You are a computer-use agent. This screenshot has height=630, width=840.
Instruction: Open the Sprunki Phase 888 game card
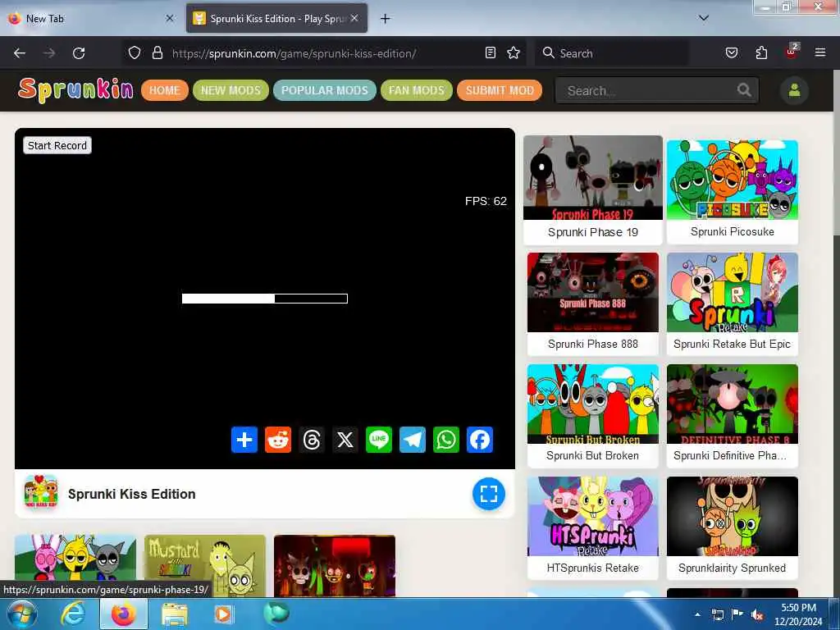(x=593, y=304)
